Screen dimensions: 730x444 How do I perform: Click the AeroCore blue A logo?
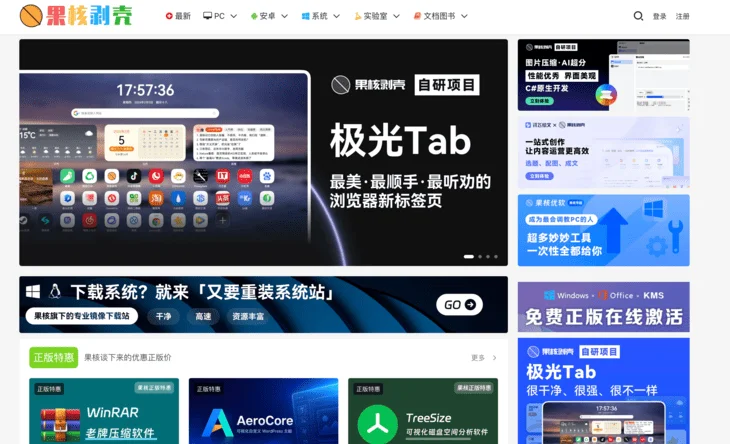click(x=217, y=423)
